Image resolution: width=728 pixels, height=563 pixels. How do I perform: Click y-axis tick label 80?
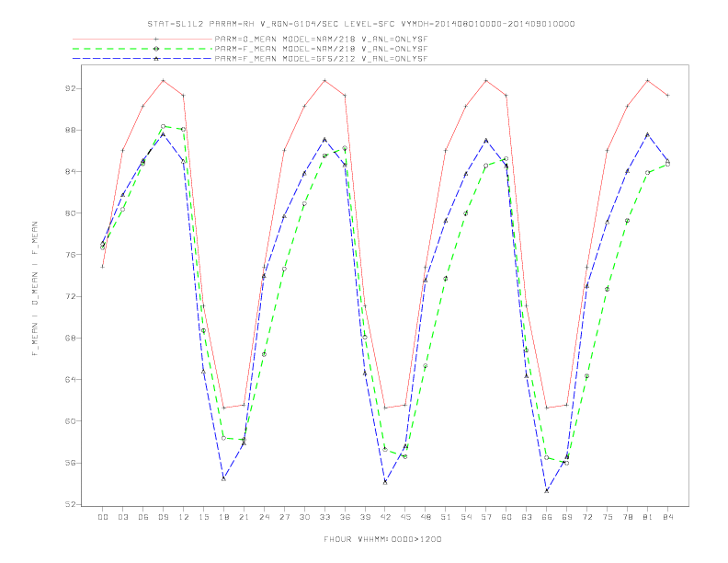(x=70, y=213)
